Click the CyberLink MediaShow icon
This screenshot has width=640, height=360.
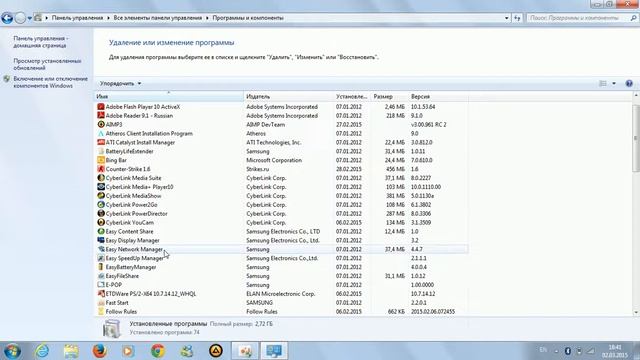(101, 196)
